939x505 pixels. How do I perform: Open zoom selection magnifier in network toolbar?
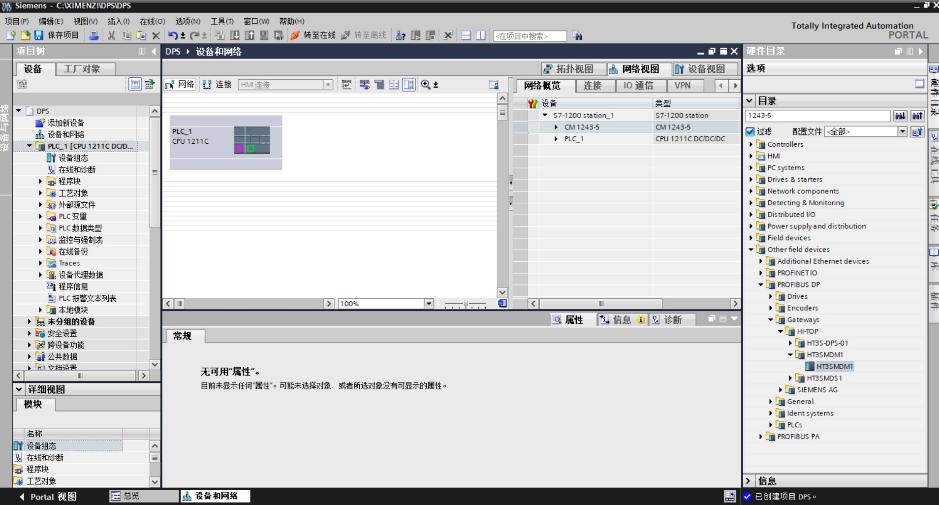426,84
